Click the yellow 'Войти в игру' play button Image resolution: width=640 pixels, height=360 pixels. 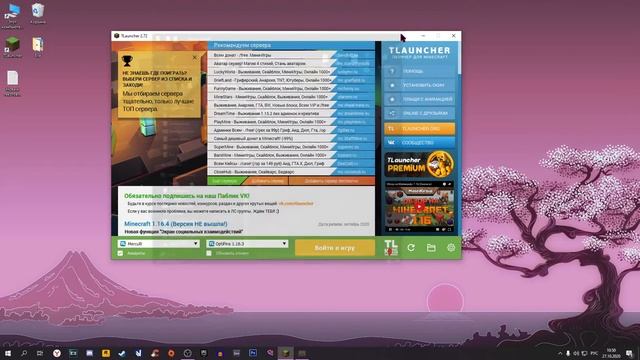335,247
